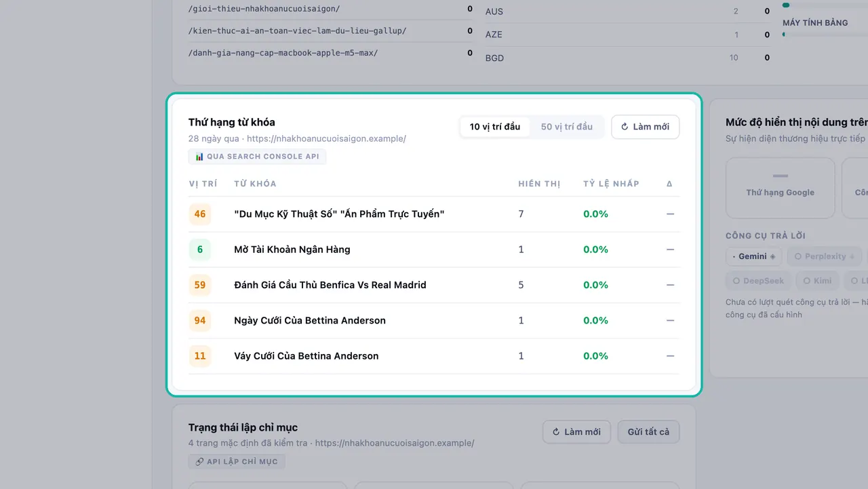Sort by Vị trí column header
Image resolution: width=868 pixels, height=489 pixels.
pyautogui.click(x=203, y=184)
